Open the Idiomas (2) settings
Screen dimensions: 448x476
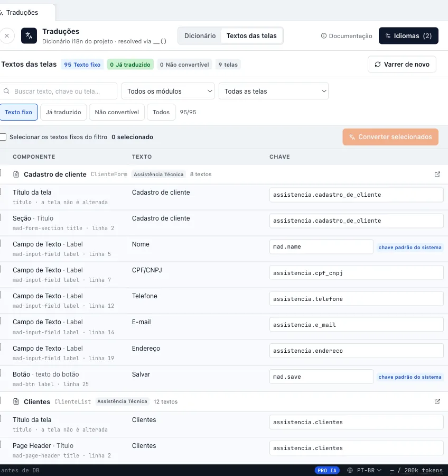click(408, 36)
